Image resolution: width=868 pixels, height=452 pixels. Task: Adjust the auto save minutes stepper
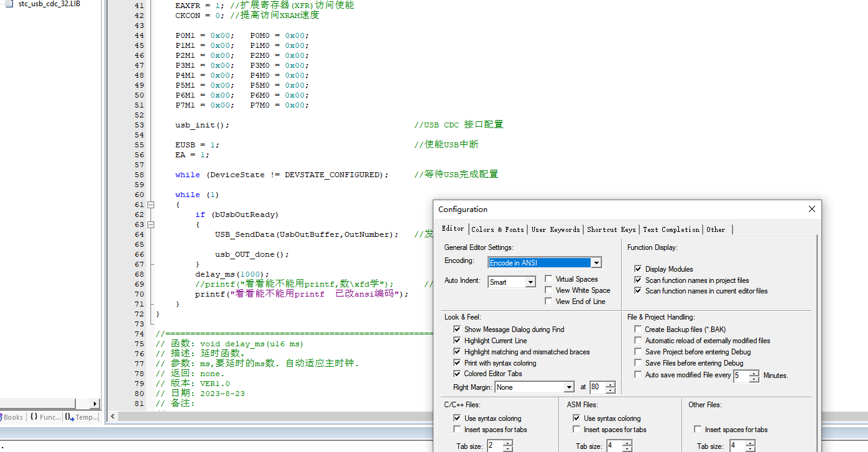(754, 376)
